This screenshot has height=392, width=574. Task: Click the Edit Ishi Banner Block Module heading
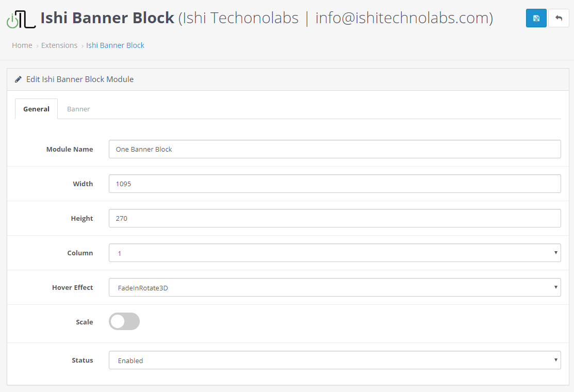pyautogui.click(x=80, y=79)
